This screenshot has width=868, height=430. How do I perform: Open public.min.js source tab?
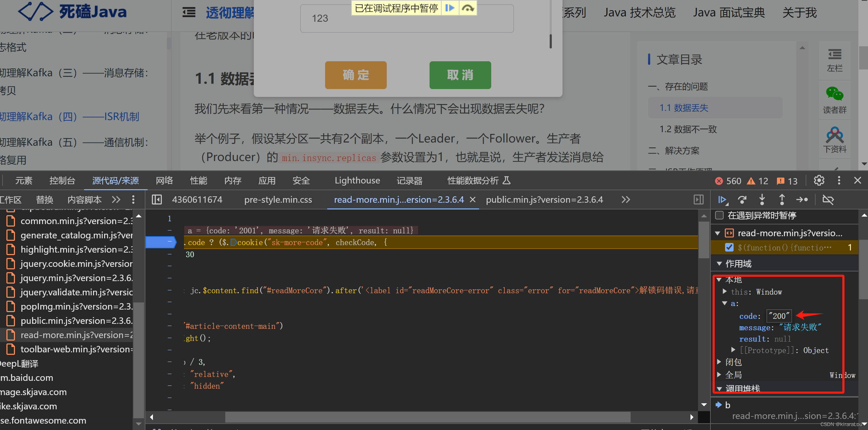pos(544,200)
